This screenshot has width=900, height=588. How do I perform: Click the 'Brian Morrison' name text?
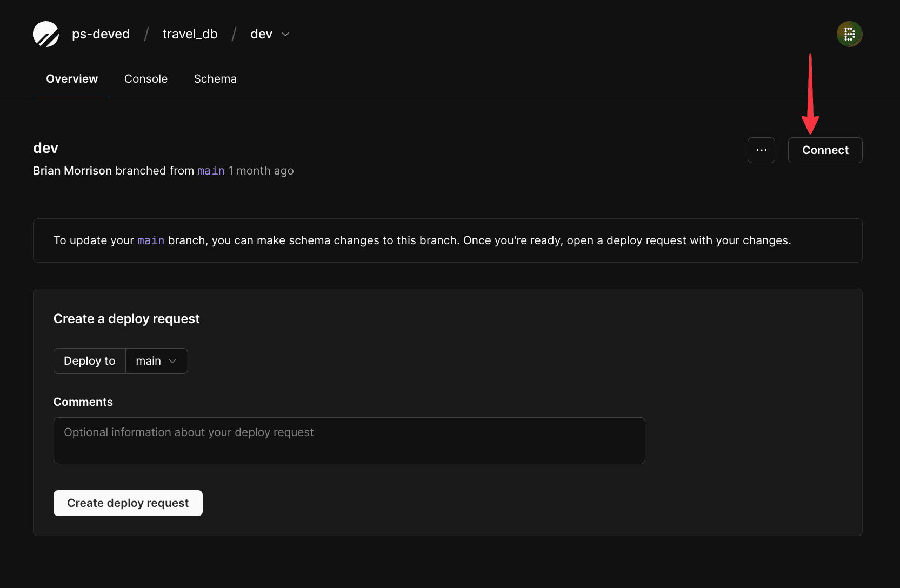pyautogui.click(x=72, y=171)
